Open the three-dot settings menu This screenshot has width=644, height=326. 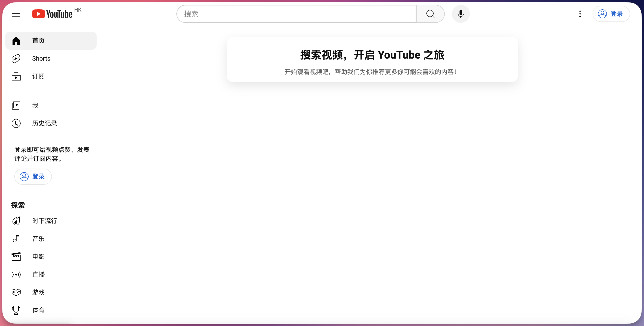[580, 14]
